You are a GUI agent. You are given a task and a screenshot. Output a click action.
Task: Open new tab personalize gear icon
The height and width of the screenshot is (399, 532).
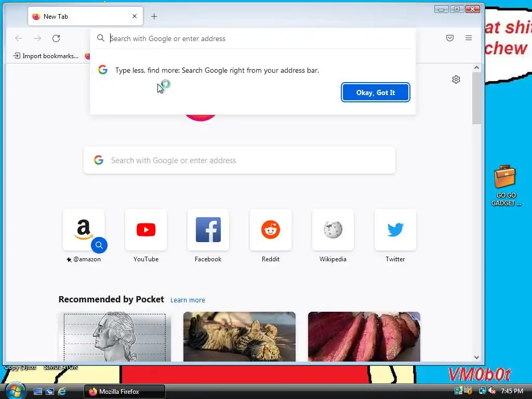[456, 79]
